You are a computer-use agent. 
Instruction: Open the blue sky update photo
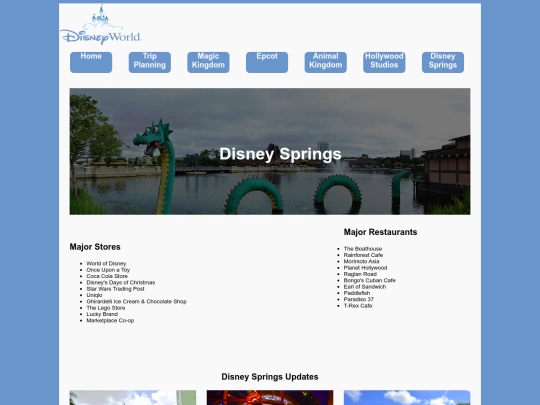tap(407, 397)
